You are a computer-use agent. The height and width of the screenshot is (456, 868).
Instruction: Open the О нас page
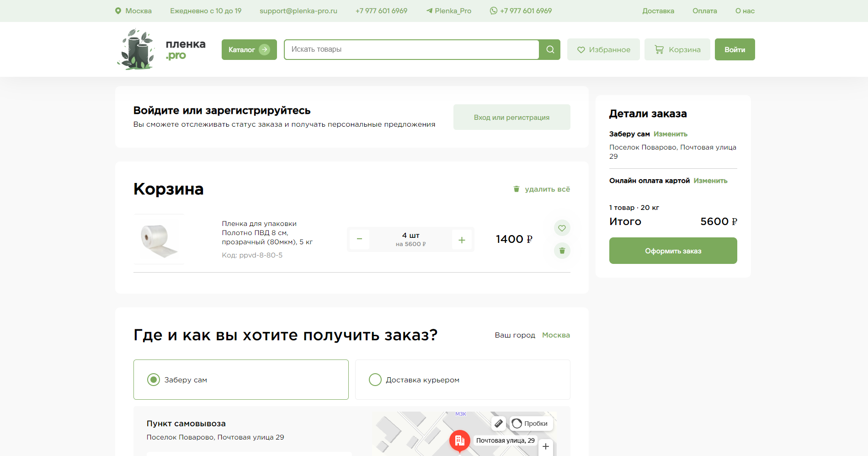(x=745, y=11)
